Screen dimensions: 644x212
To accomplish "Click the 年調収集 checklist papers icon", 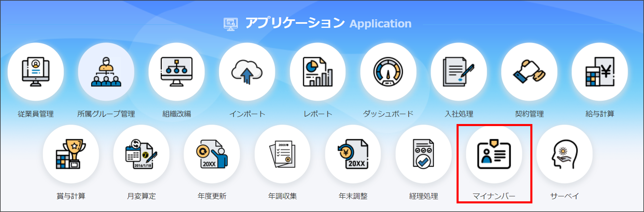I will point(283,154).
